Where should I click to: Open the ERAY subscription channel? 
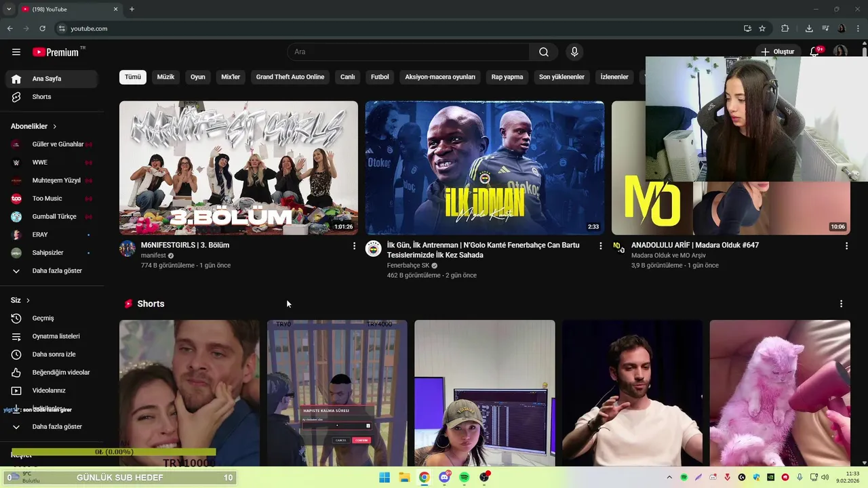point(52,235)
